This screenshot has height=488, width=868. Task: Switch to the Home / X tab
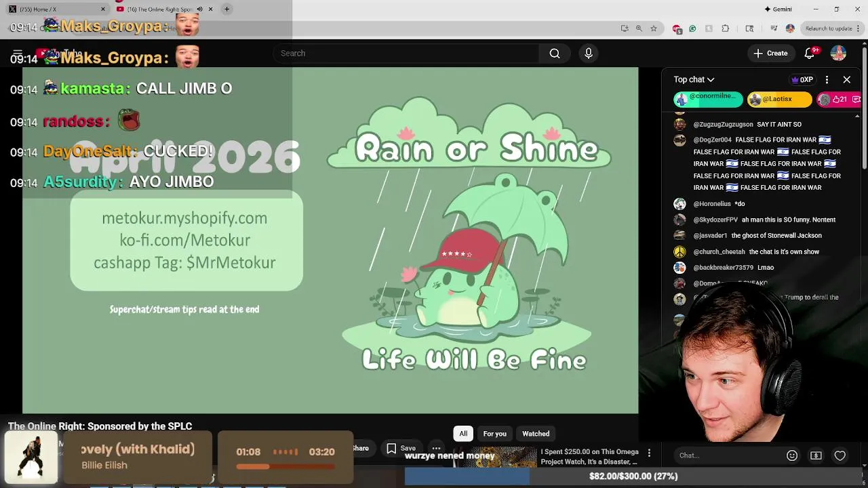coord(54,9)
